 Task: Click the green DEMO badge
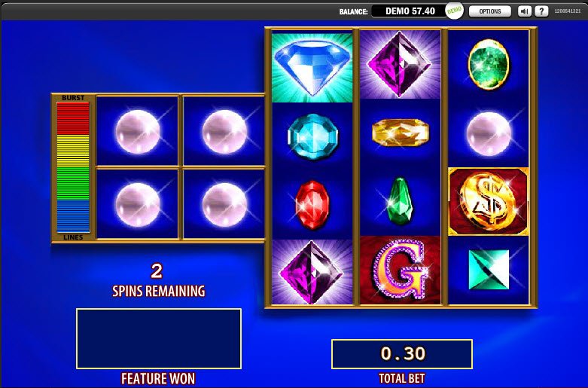(x=454, y=11)
